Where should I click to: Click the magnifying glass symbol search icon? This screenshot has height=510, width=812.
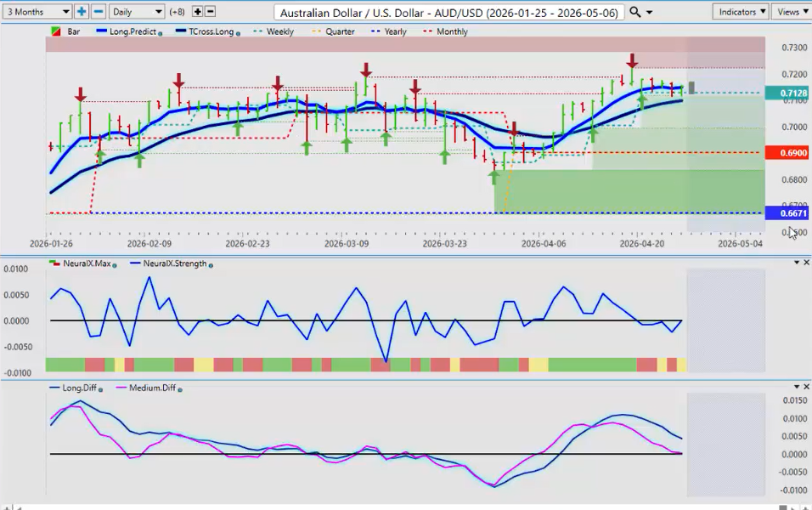point(636,12)
